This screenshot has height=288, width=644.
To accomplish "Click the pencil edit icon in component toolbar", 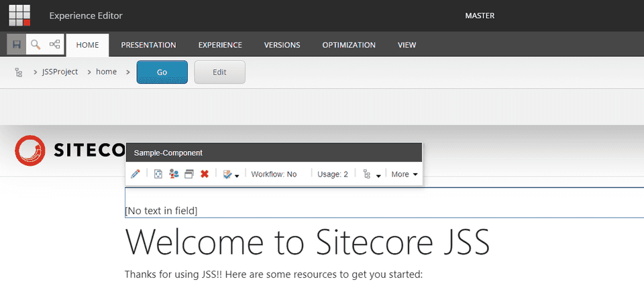I will (x=135, y=174).
